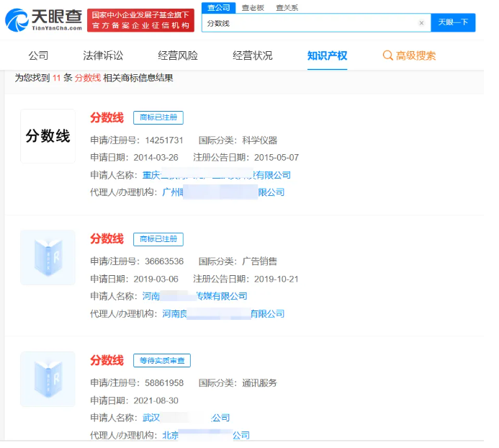
Task: Open the 武汉 applicant company link
Action: point(186,418)
